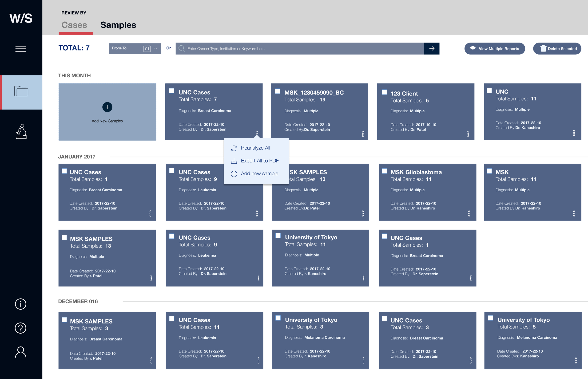Image resolution: width=588 pixels, height=379 pixels.
Task: Open the microscope analysis section
Action: point(21,131)
